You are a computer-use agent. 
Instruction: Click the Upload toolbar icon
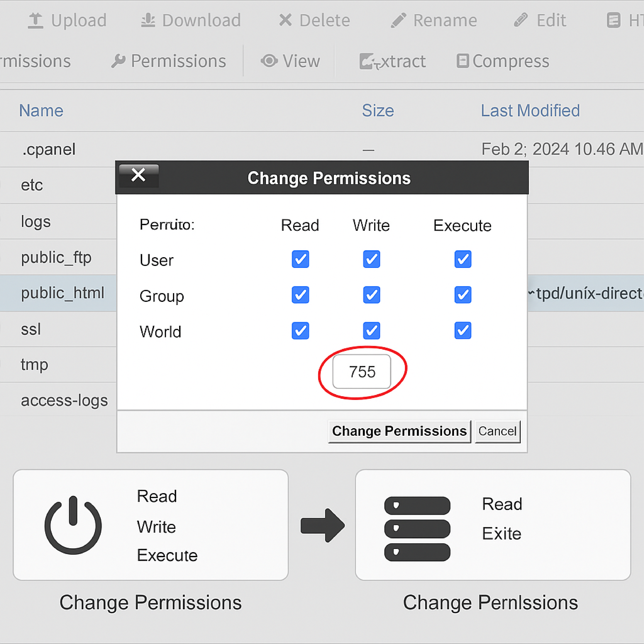35,20
